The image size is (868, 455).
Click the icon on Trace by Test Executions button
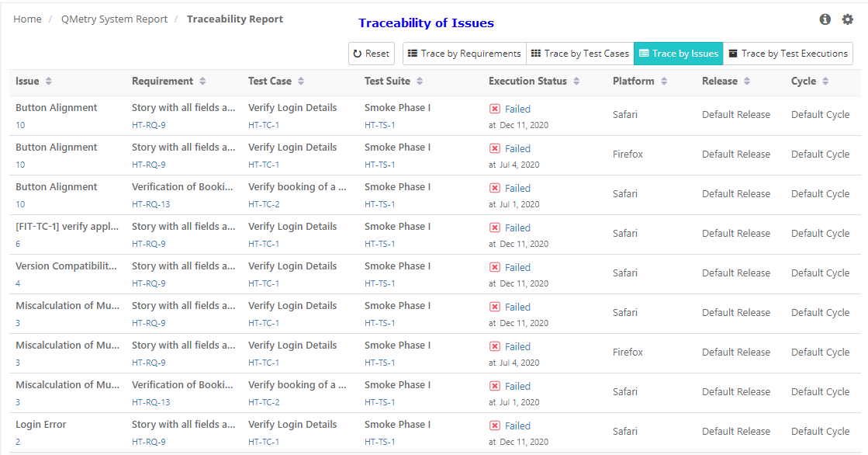[735, 54]
